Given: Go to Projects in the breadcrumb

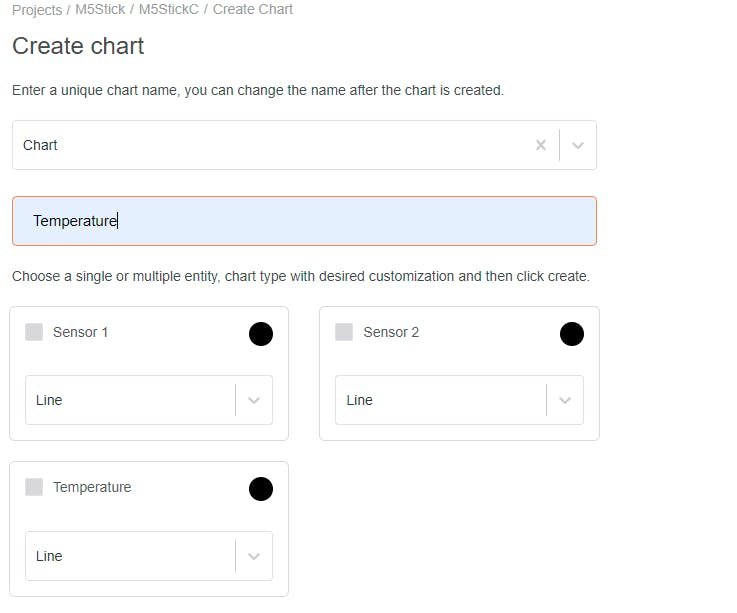Looking at the screenshot, I should 37,9.
